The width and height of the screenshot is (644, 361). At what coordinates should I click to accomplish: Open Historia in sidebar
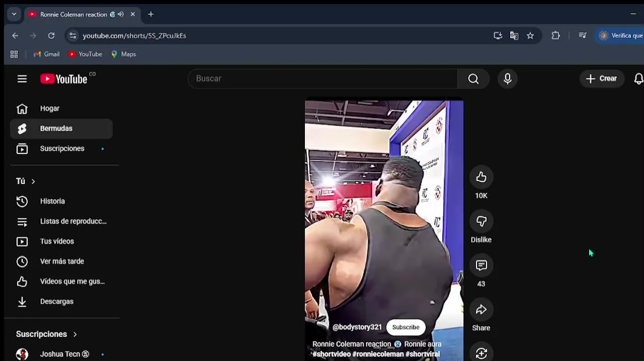61,201
